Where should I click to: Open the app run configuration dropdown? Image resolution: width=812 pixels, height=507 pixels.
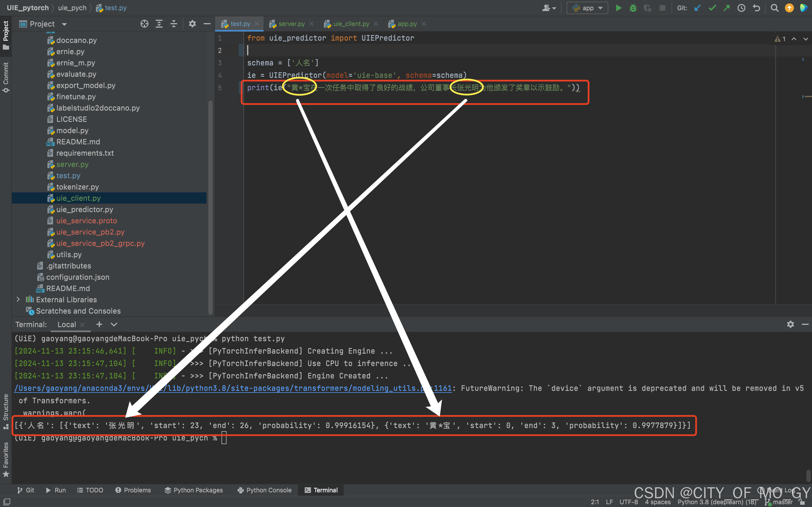coord(587,8)
